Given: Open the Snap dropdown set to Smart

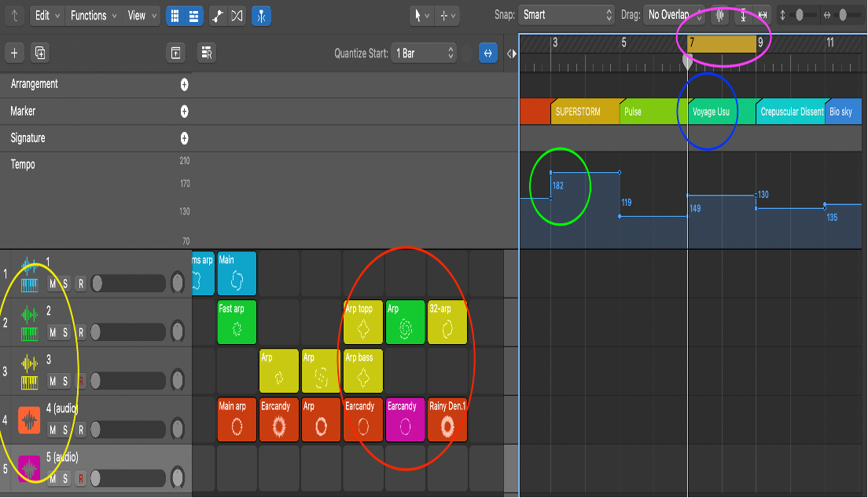Looking at the screenshot, I should click(566, 15).
